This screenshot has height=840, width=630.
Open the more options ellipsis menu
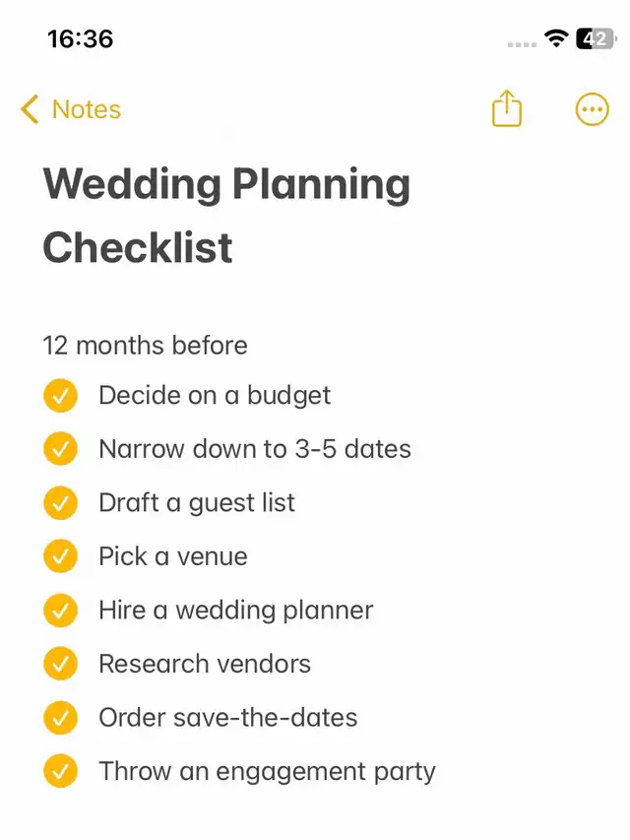pos(592,109)
